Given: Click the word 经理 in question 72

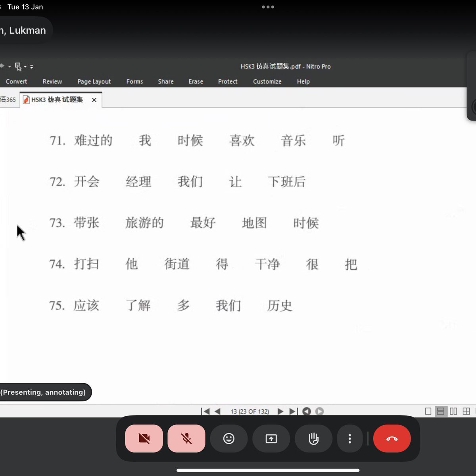Looking at the screenshot, I should pyautogui.click(x=138, y=182).
